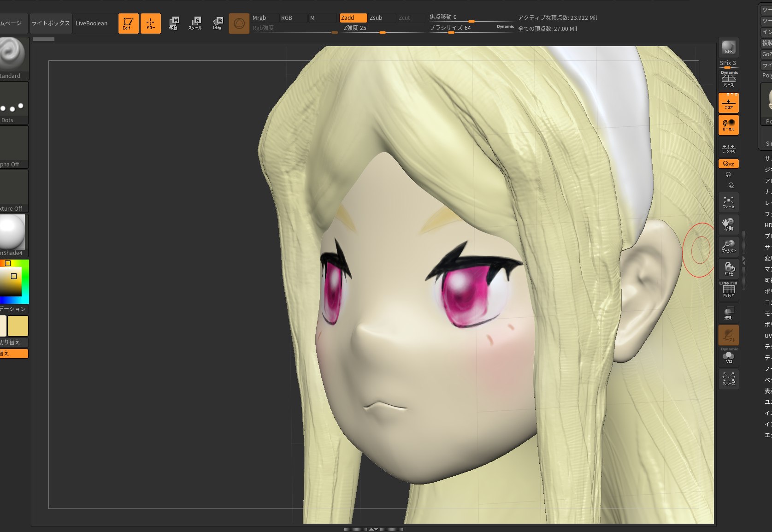Viewport: 772px width, 532px height.
Task: Click the Zcut mode button
Action: pyautogui.click(x=410, y=18)
